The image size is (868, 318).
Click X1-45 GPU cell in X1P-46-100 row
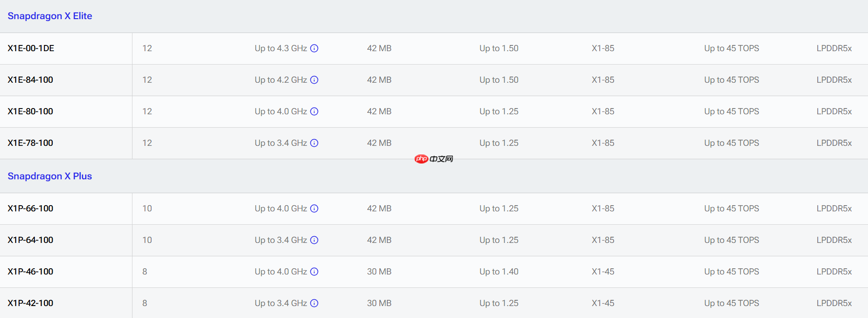(603, 272)
